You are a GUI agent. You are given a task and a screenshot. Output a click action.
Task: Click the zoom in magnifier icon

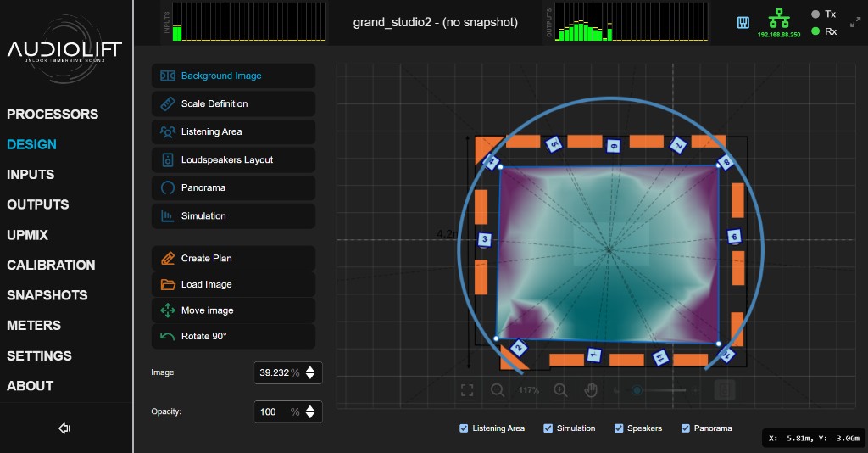click(x=560, y=390)
